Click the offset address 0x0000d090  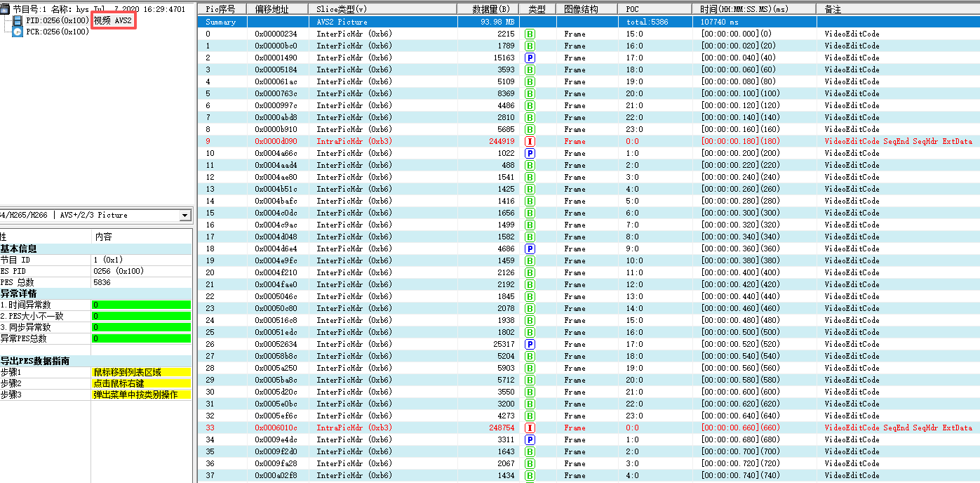[276, 141]
